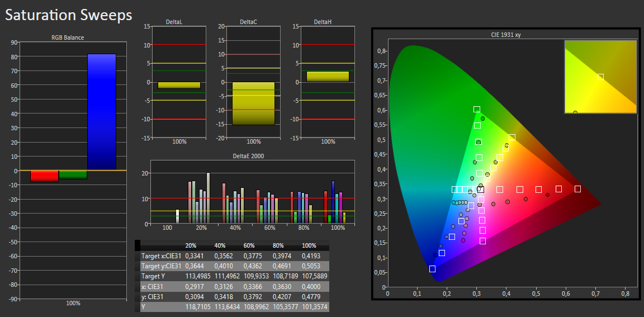Screen dimensions: 644x317
Task: Select the y: CIE31 row label
Action: click(154, 296)
